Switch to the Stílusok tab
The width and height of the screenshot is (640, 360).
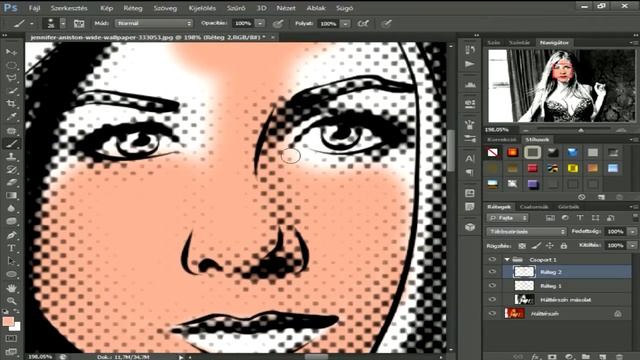click(x=537, y=140)
